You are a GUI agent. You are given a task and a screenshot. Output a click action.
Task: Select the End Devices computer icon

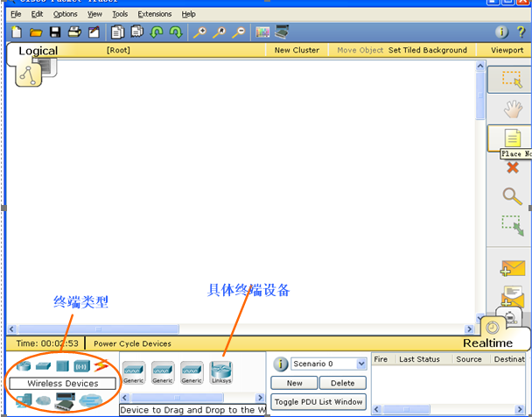click(x=24, y=401)
